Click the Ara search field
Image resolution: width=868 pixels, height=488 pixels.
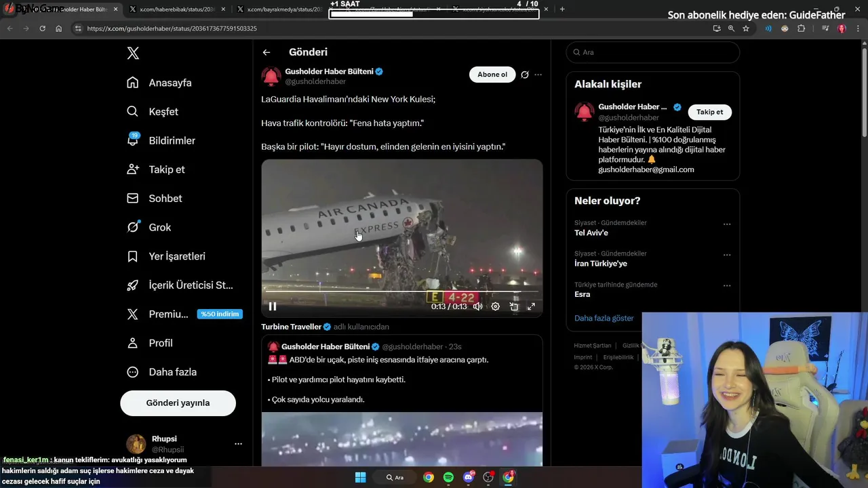tap(652, 52)
